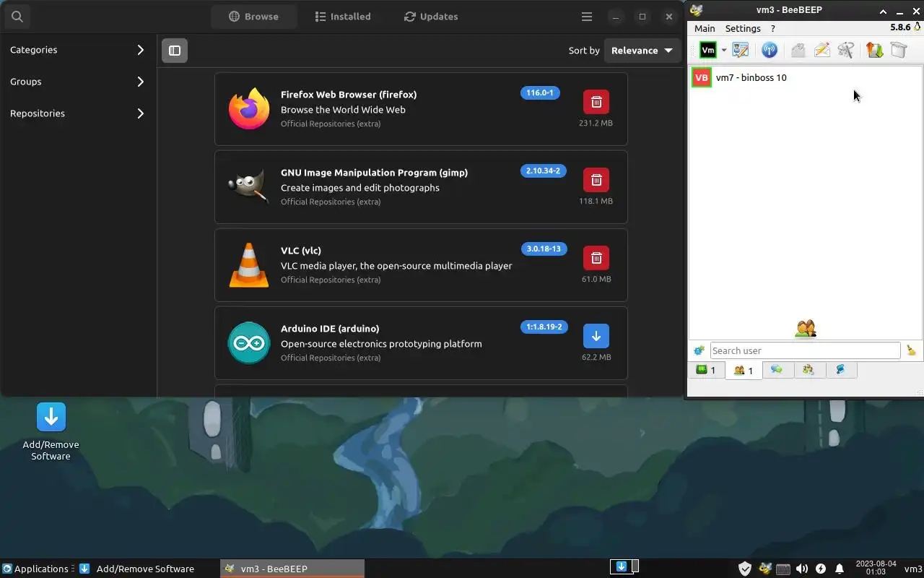
Task: Open the status dropdown arrow beside Vm avatar
Action: [723, 51]
